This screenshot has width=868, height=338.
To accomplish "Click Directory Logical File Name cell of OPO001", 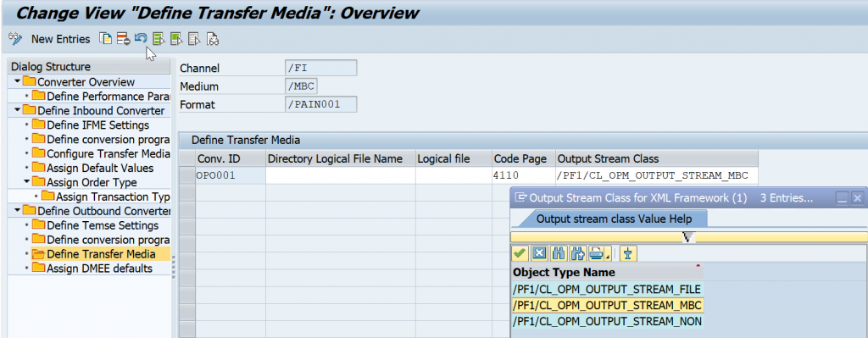I will (x=341, y=176).
